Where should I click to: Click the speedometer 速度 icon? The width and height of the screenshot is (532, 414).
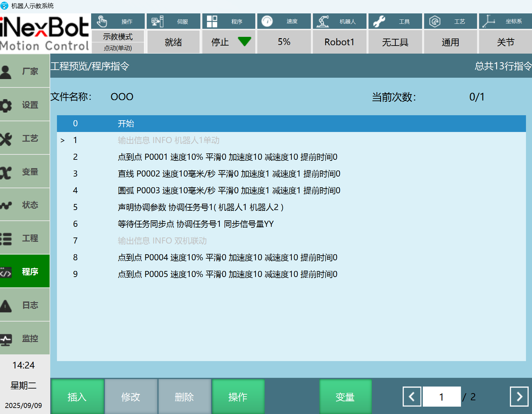click(x=267, y=21)
